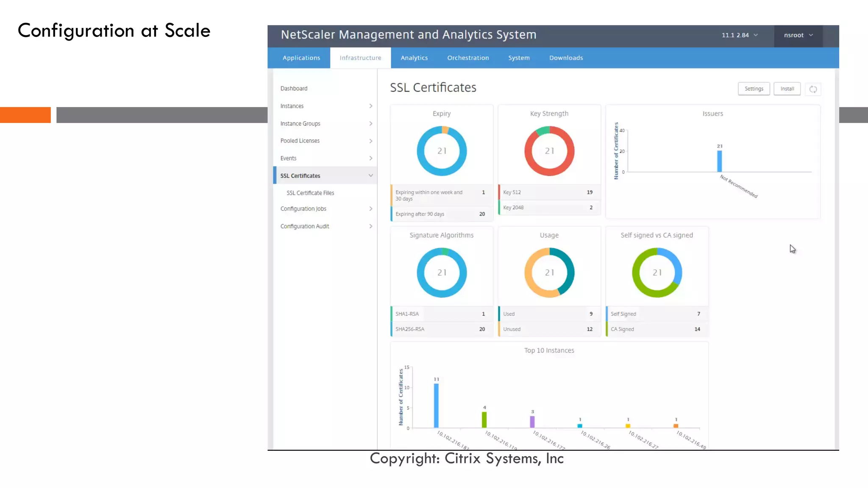Open SSL Certificate Files submenu item
The width and height of the screenshot is (868, 488).
pos(310,193)
